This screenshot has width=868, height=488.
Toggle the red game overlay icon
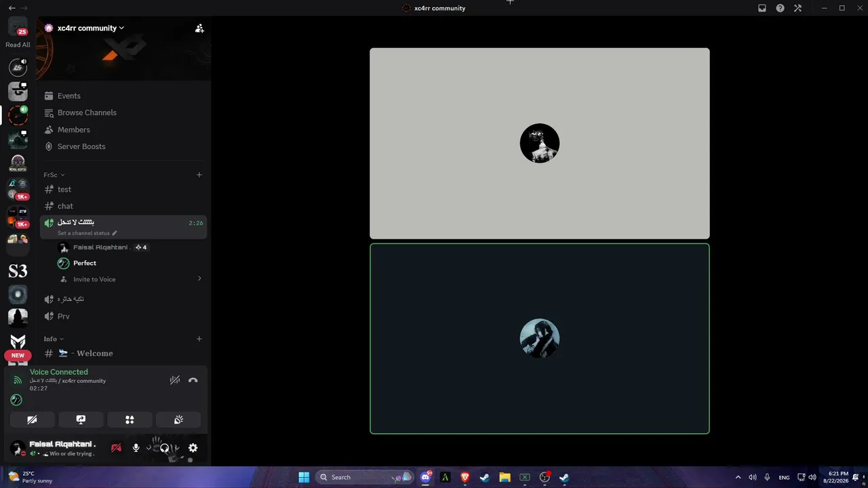(x=116, y=448)
